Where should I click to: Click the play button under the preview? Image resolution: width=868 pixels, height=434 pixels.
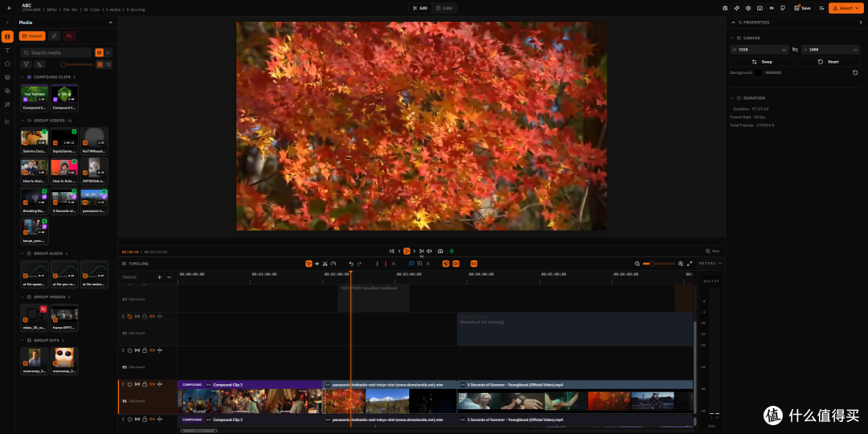(x=407, y=251)
